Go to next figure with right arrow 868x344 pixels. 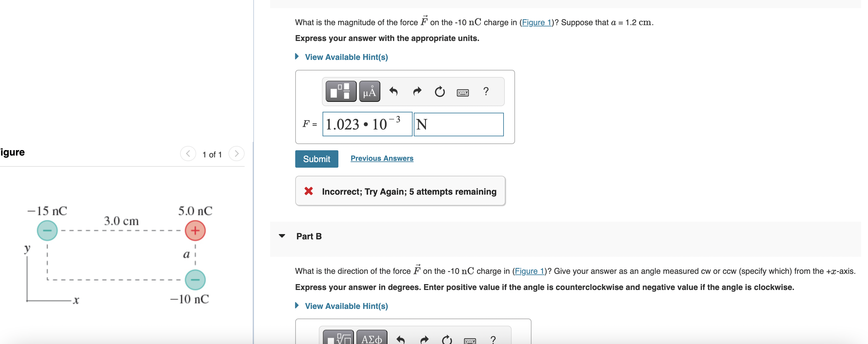[237, 154]
